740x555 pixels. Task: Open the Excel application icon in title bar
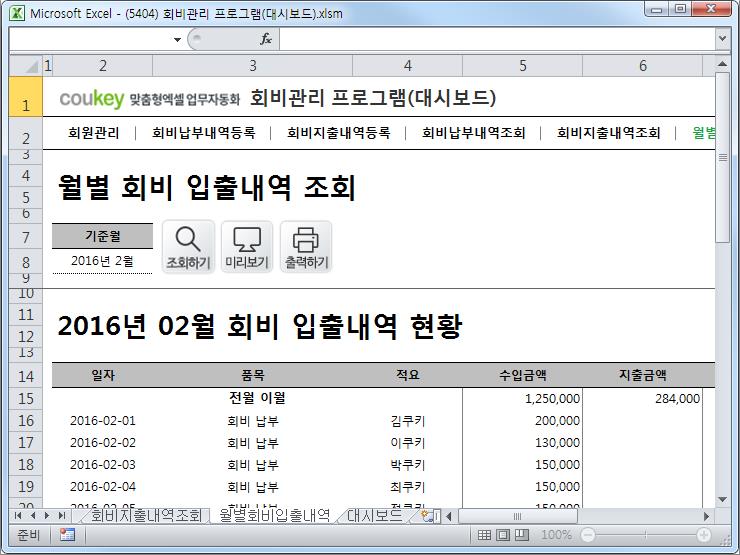(x=17, y=13)
